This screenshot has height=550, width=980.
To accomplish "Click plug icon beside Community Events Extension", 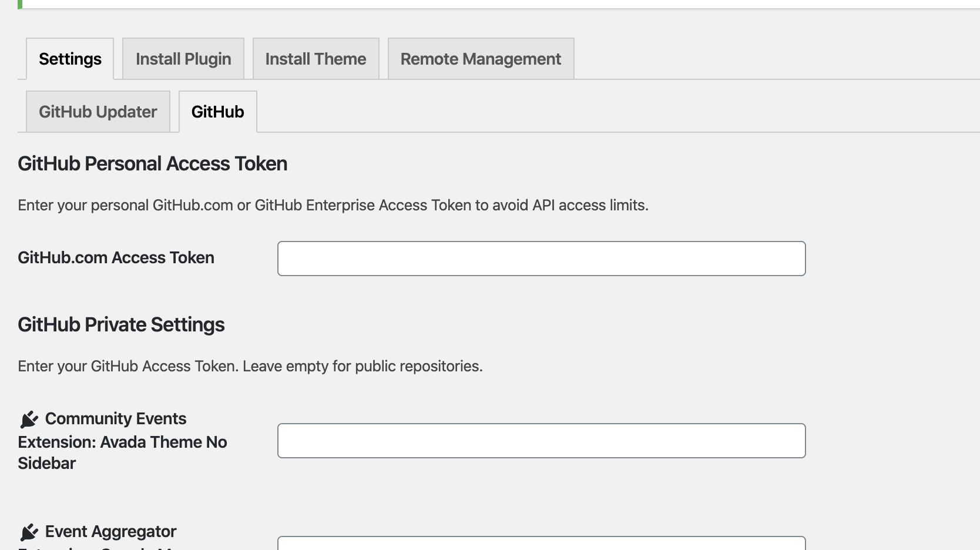I will pyautogui.click(x=29, y=419).
